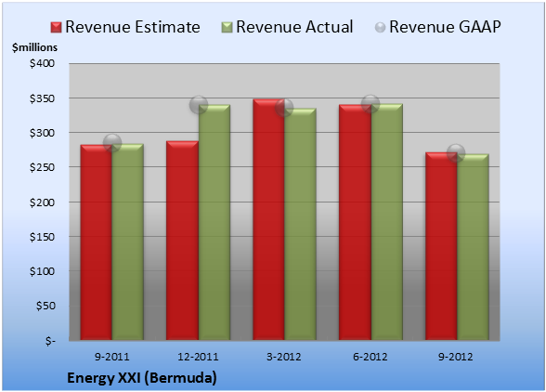This screenshot has height=392, width=546.
Task: Click the "$250" y-axis label
Action: click(42, 167)
